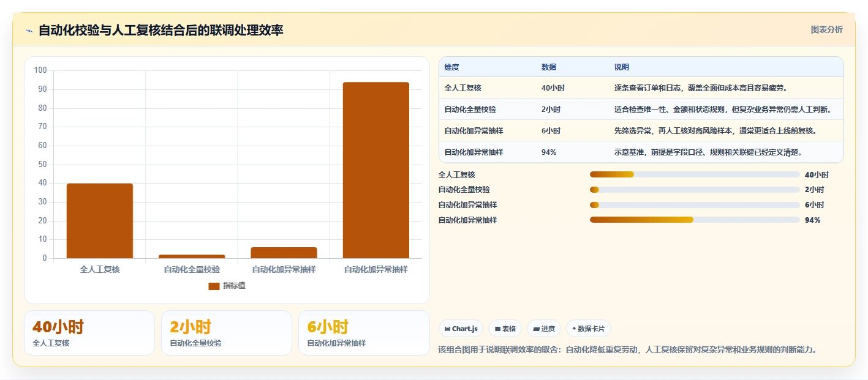Click the y-axis value 0
Image resolution: width=868 pixels, height=380 pixels.
click(45, 258)
